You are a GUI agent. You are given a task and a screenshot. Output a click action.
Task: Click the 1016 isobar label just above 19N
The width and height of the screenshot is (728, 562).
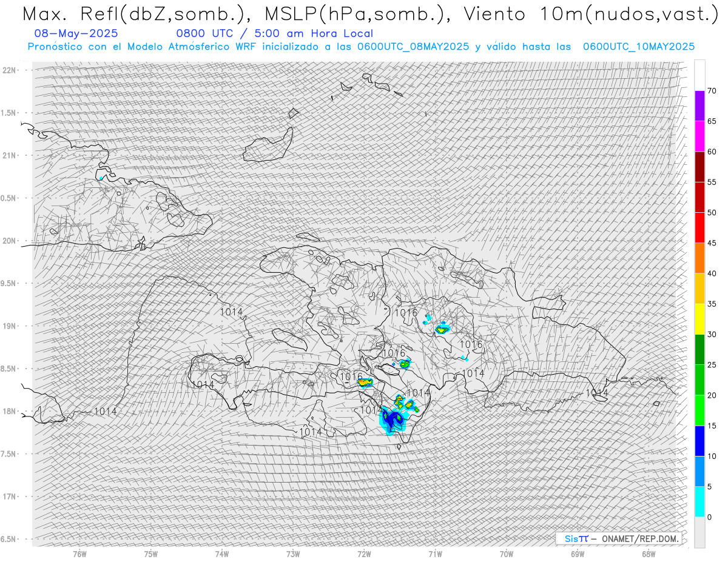point(406,313)
